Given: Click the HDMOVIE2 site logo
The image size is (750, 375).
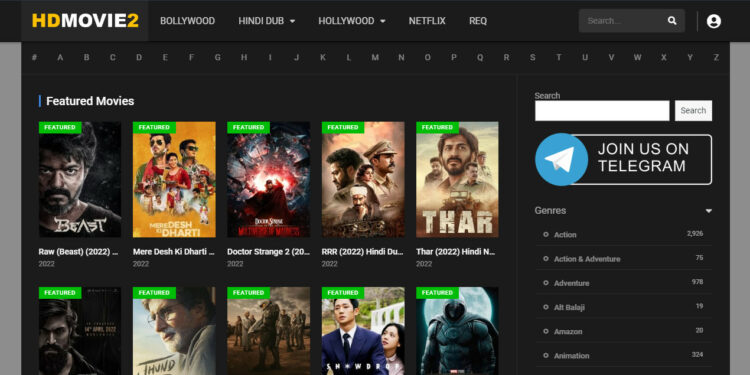Looking at the screenshot, I should pos(85,21).
